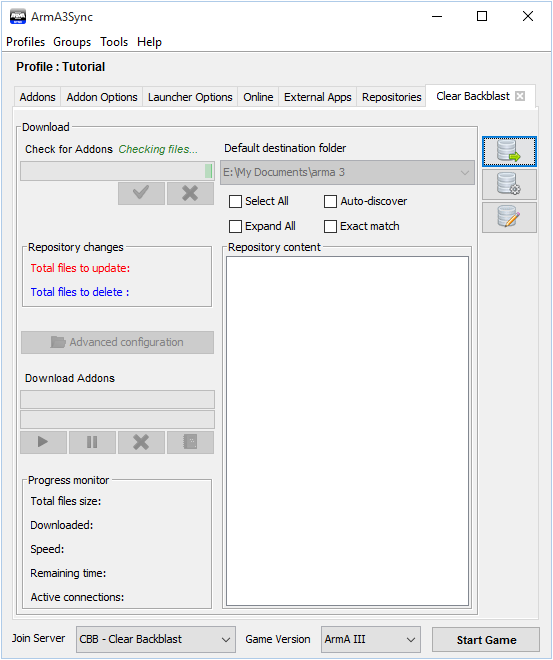Cancel the addon download X button
The height and width of the screenshot is (660, 553).
tap(141, 442)
